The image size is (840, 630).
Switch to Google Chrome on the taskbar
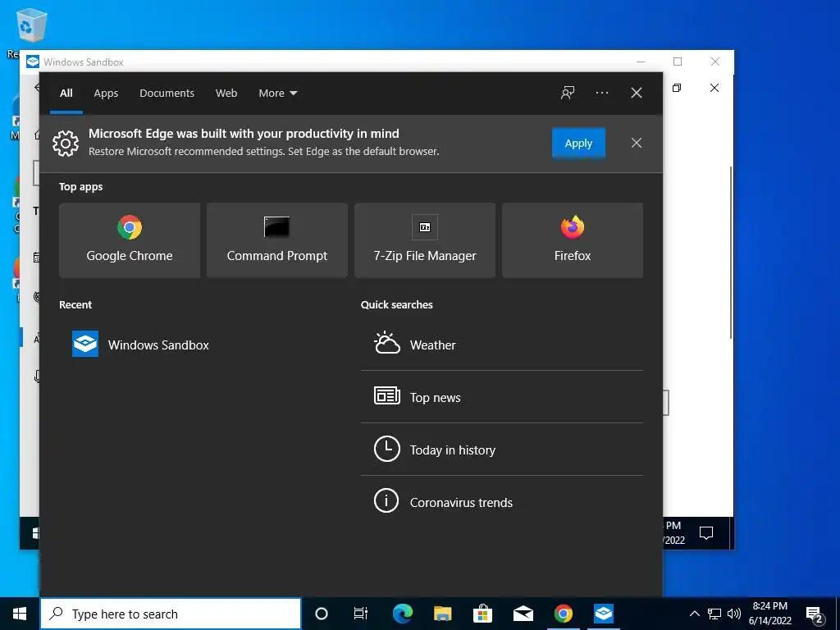tap(563, 614)
